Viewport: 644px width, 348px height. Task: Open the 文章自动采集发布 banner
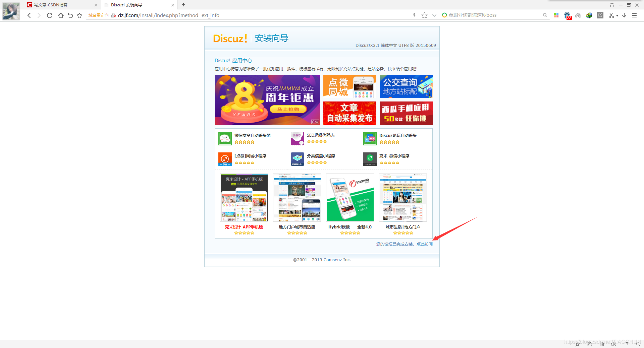350,113
